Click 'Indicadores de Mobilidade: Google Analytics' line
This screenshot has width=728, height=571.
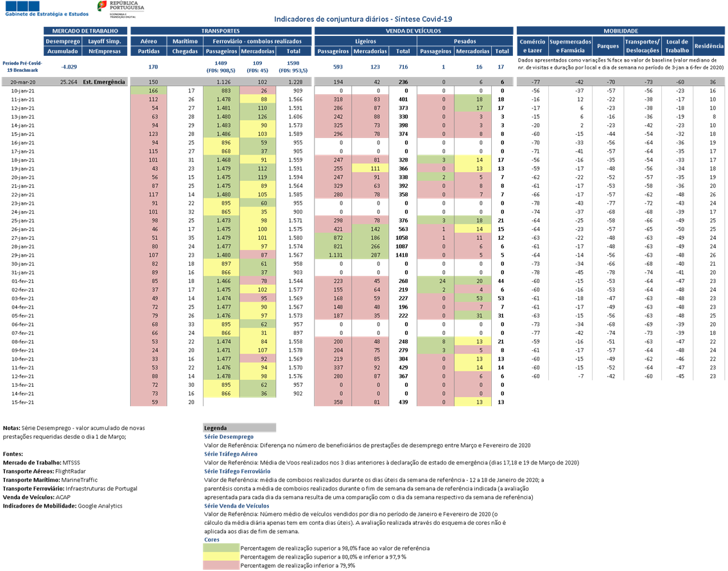click(63, 506)
